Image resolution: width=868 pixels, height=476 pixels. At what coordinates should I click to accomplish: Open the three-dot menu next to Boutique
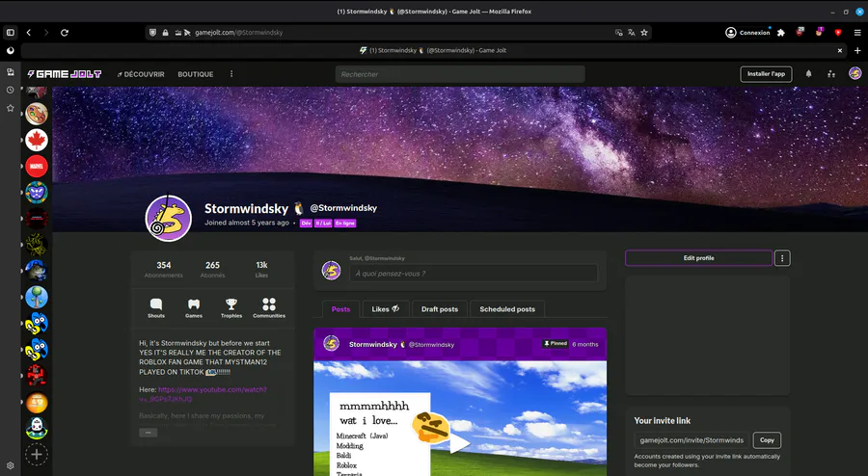[231, 74]
